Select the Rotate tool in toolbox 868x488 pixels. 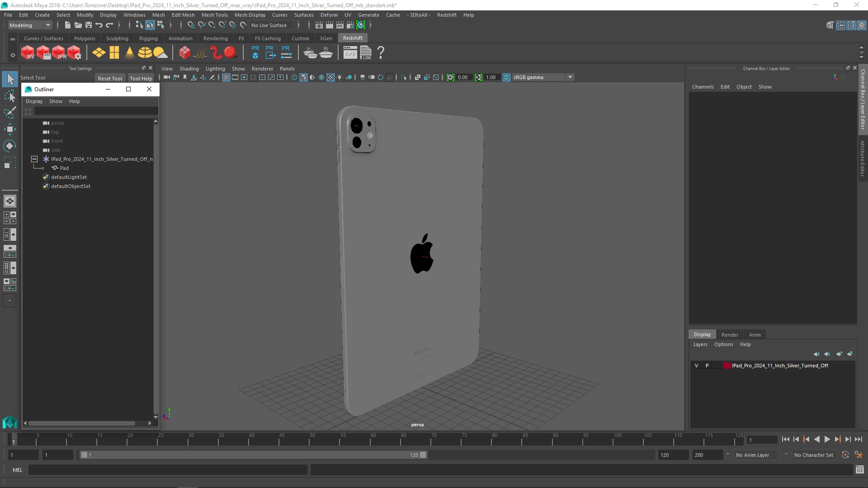9,146
